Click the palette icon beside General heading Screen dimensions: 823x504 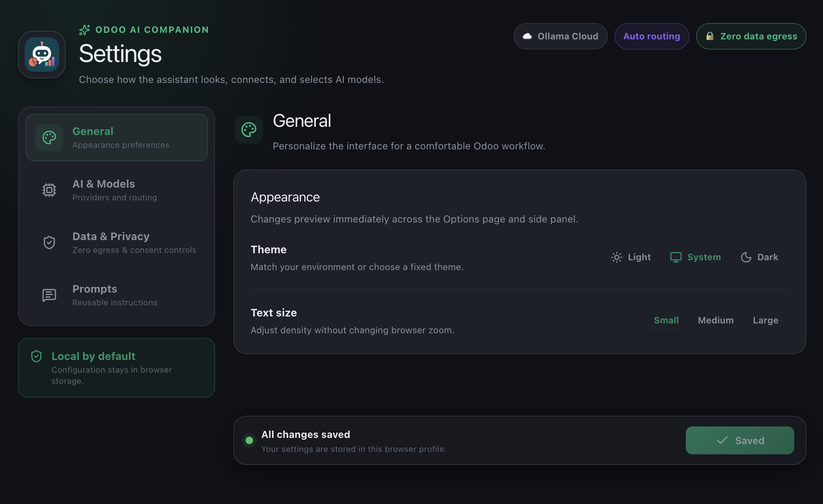click(249, 130)
